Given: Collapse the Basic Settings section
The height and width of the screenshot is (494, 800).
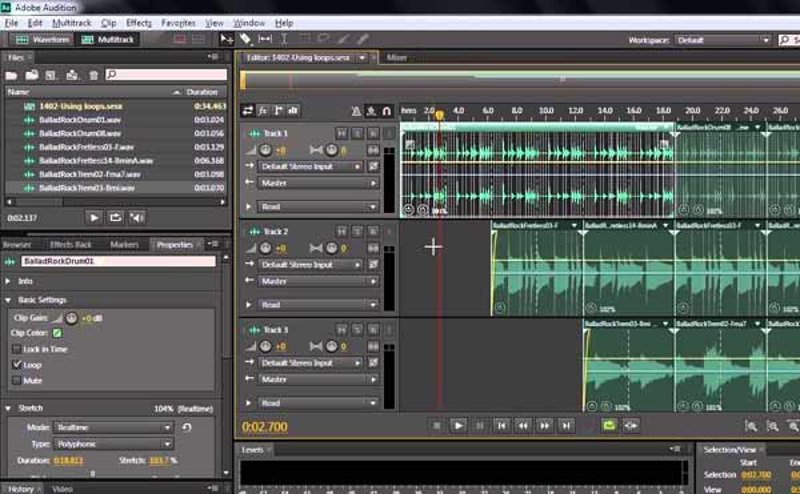Looking at the screenshot, I should (8, 300).
